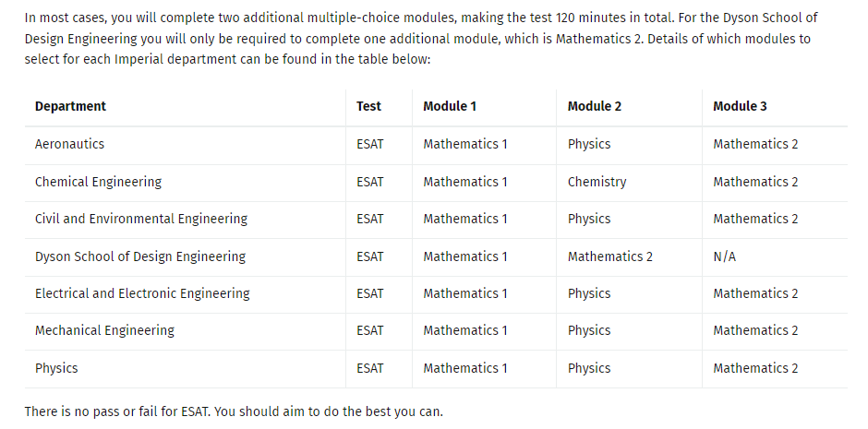Screen dimensions: 868x429
Task: Click the Department column header
Action: coord(70,106)
